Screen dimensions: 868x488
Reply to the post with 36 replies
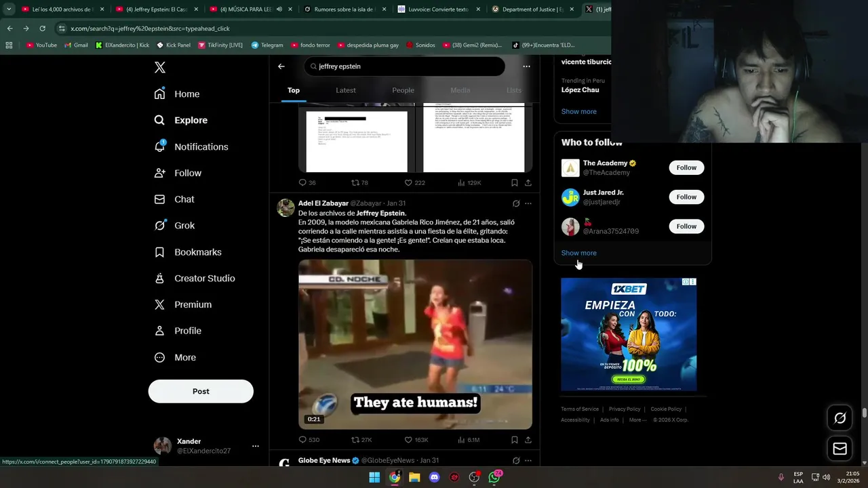[307, 182]
